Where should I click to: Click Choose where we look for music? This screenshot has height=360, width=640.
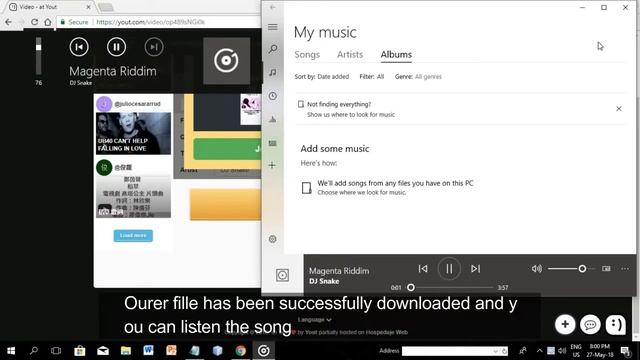pyautogui.click(x=362, y=193)
